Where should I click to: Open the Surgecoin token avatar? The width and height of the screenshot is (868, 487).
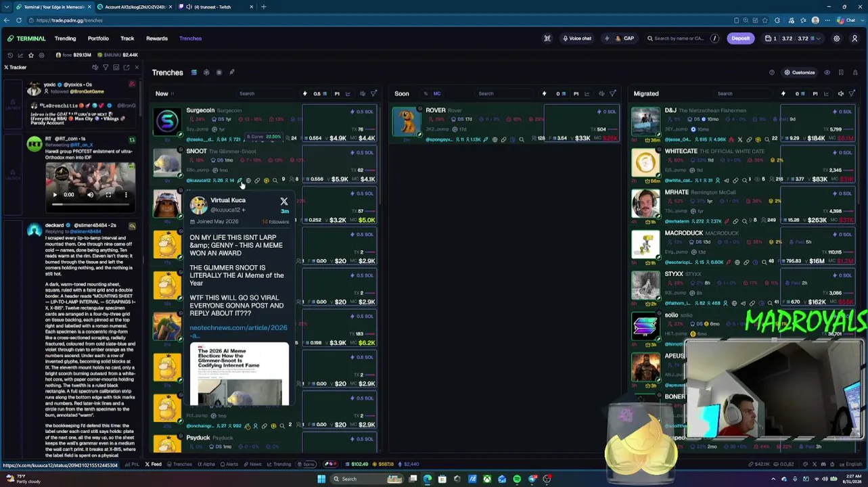[167, 122]
